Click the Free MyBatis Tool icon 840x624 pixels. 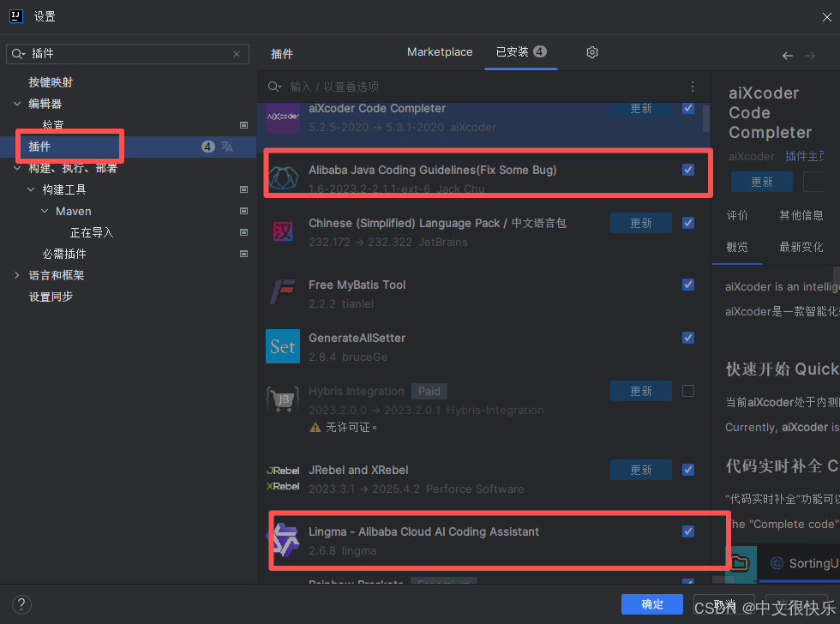point(283,292)
